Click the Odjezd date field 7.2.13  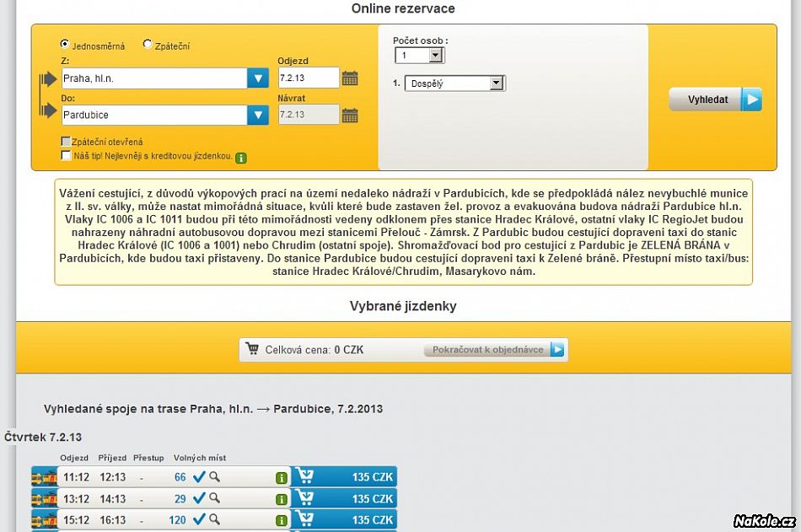click(x=309, y=78)
